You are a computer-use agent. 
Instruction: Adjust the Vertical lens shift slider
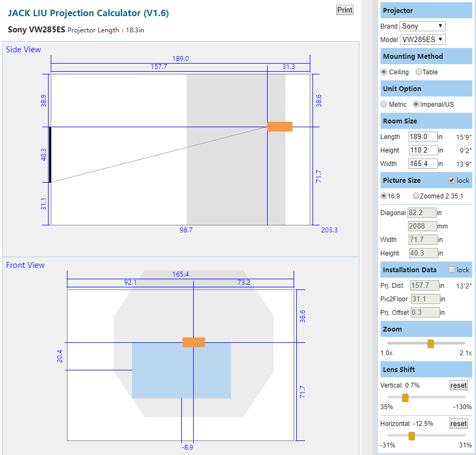point(406,397)
